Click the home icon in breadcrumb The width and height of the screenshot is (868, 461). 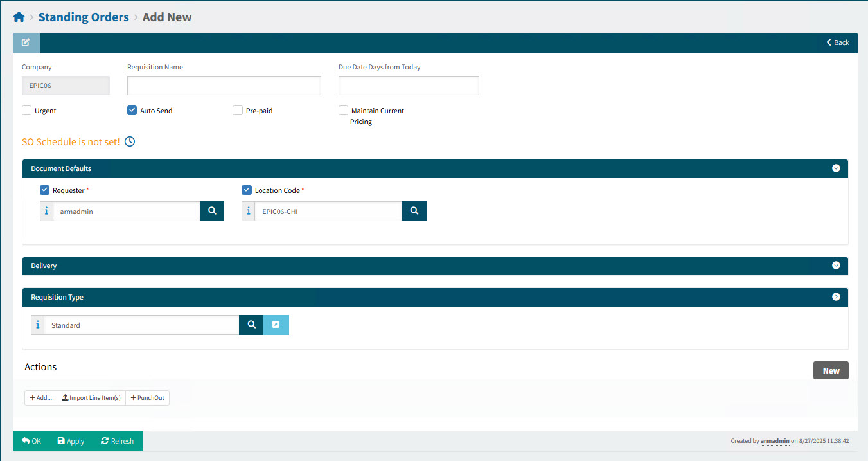pos(19,17)
